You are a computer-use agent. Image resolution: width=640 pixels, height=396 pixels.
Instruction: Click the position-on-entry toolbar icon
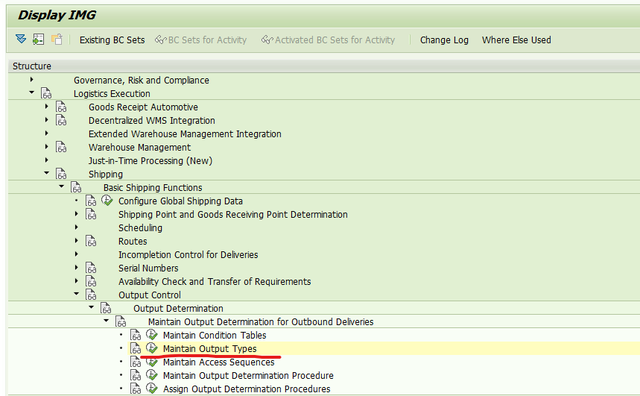38,39
